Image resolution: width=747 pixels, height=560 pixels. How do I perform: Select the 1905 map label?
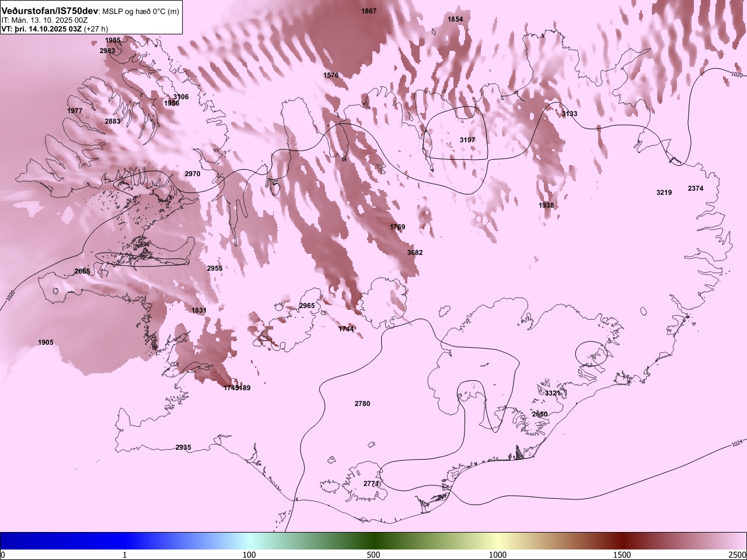pos(46,342)
